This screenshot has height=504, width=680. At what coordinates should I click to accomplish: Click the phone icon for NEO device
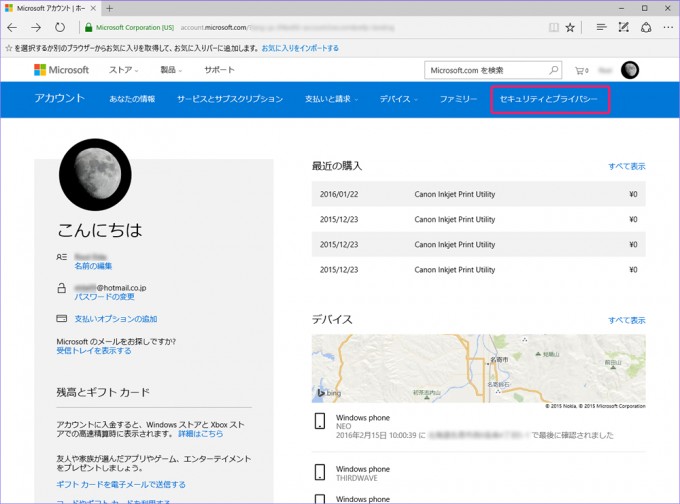tap(320, 421)
